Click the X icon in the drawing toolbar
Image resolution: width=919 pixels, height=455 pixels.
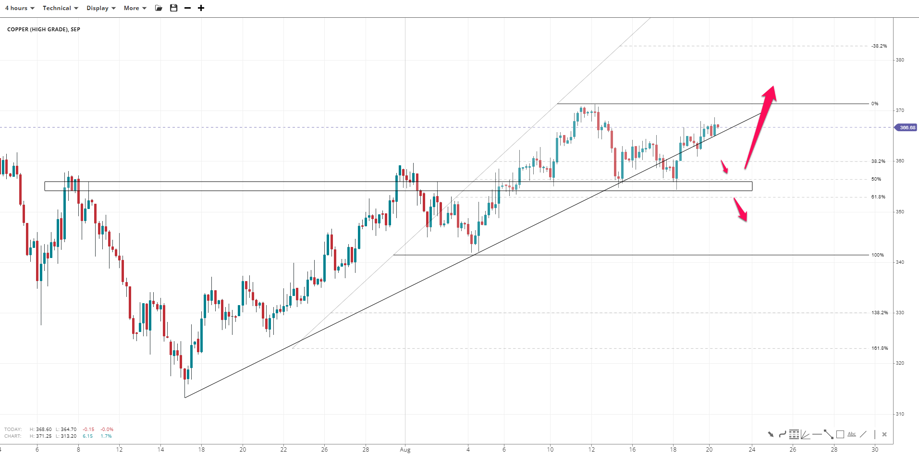pos(884,434)
